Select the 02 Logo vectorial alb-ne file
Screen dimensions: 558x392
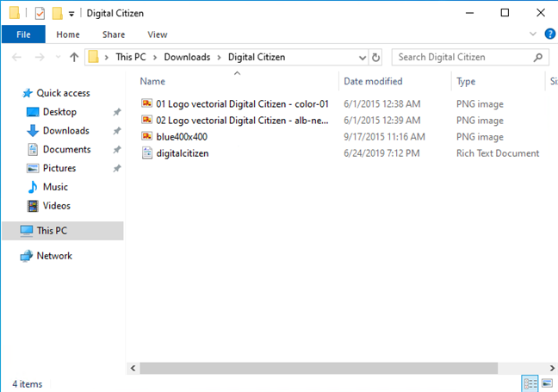click(242, 121)
